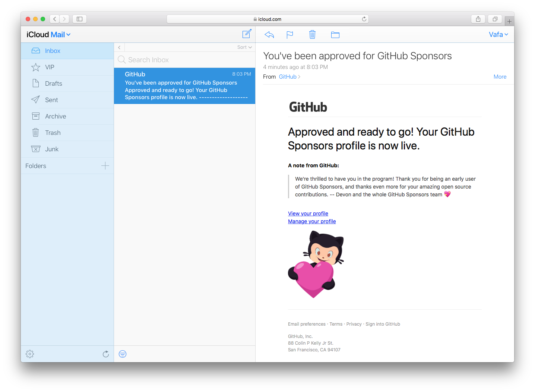Click the Inbox tray icon
The height and width of the screenshot is (392, 535).
(x=36, y=51)
